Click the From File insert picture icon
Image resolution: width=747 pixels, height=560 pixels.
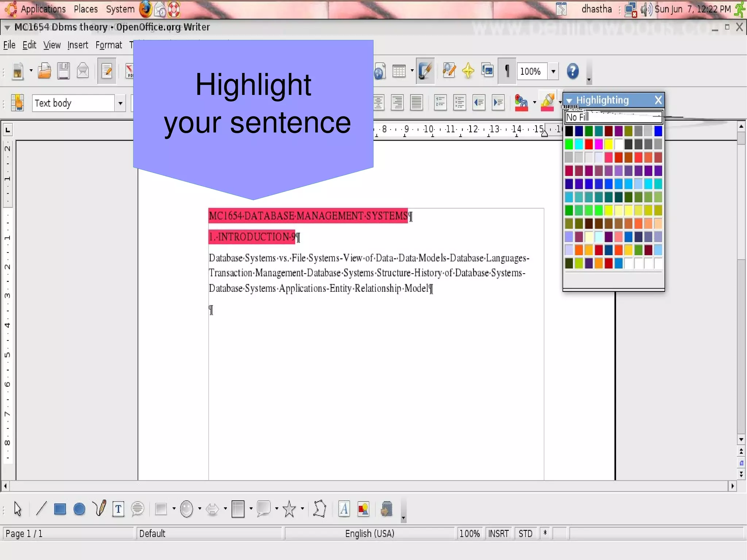363,509
